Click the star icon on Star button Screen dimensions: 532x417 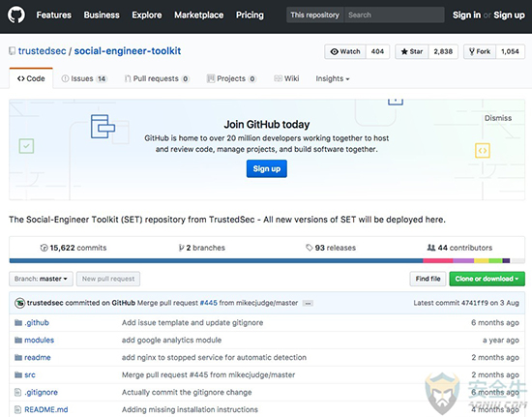(404, 51)
